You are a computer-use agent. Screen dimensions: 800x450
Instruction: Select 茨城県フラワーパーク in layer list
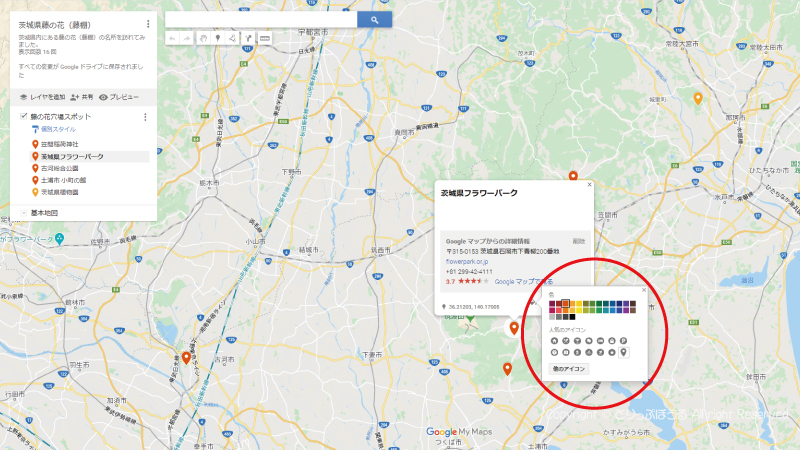[x=89, y=157]
